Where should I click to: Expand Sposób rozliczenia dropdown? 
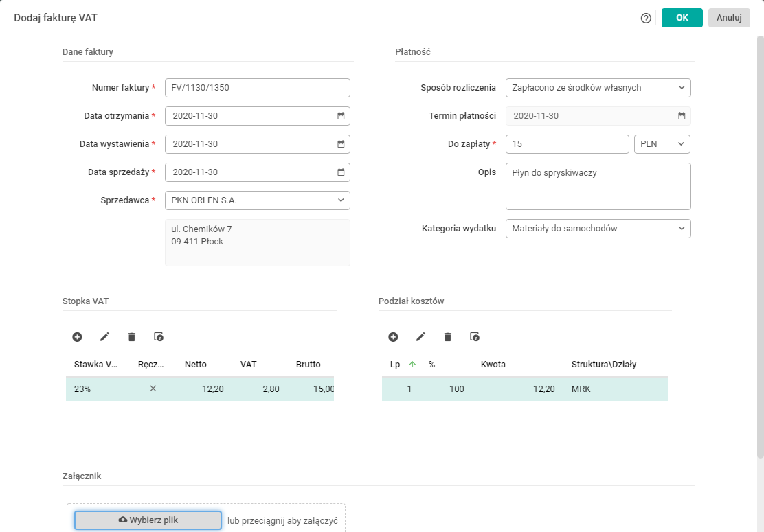coord(681,88)
